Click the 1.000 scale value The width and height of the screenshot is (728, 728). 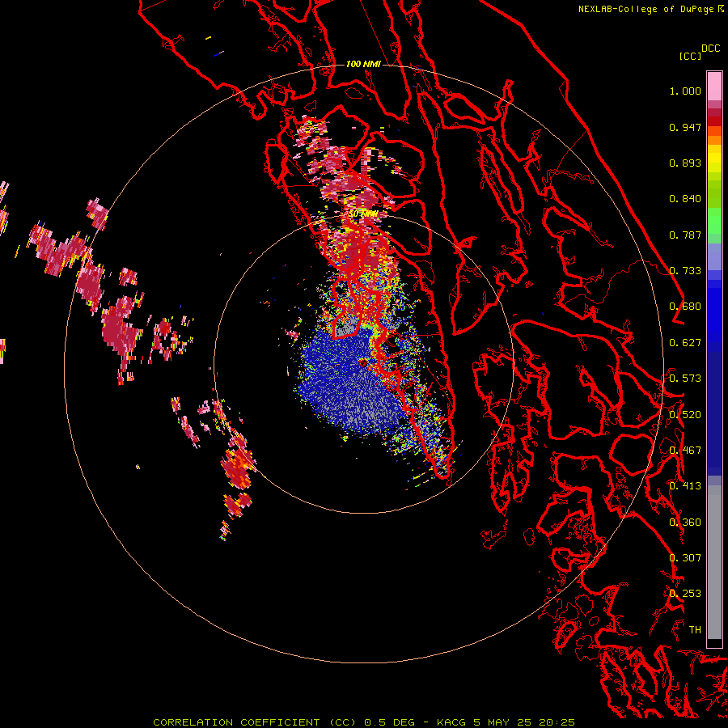pyautogui.click(x=685, y=91)
